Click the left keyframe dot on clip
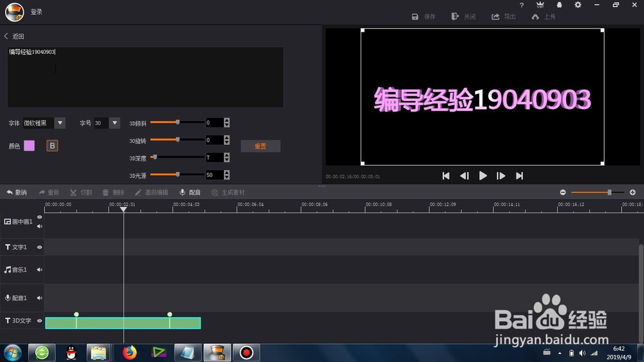644x362 pixels. click(77, 314)
